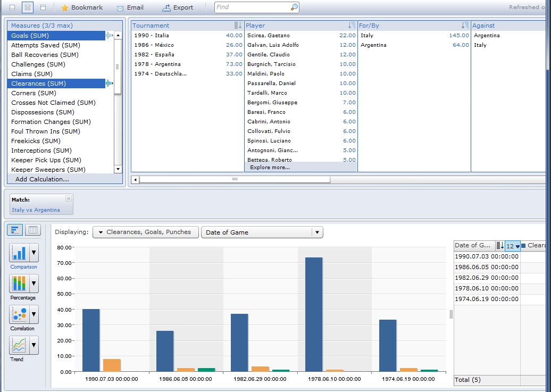
Task: Click the magnifier icon in the Find box
Action: (294, 7)
